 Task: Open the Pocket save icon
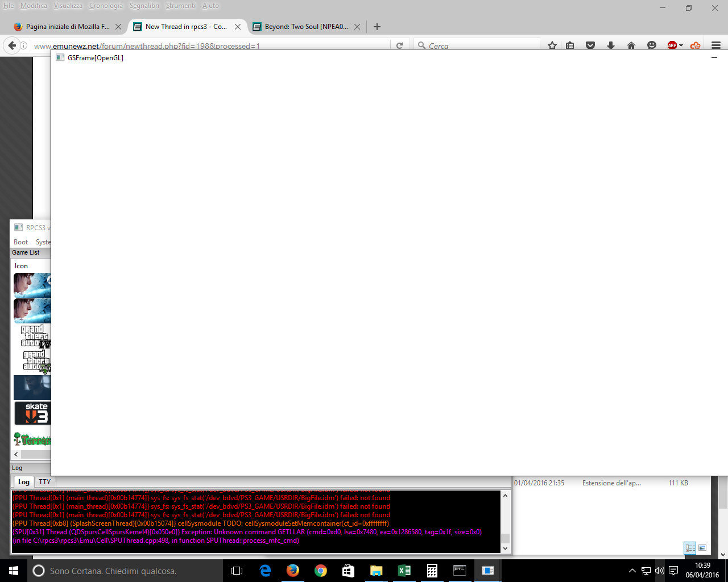(590, 45)
